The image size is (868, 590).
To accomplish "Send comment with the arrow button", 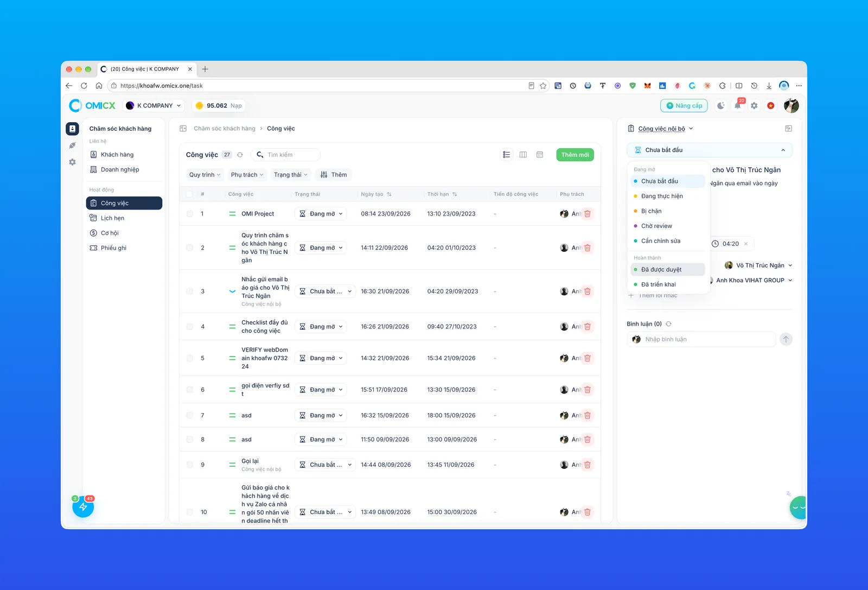I will coord(786,339).
